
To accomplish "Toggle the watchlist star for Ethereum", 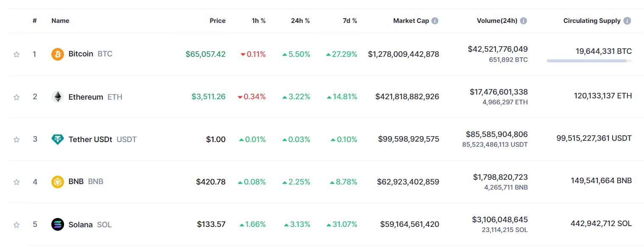I will [x=17, y=97].
